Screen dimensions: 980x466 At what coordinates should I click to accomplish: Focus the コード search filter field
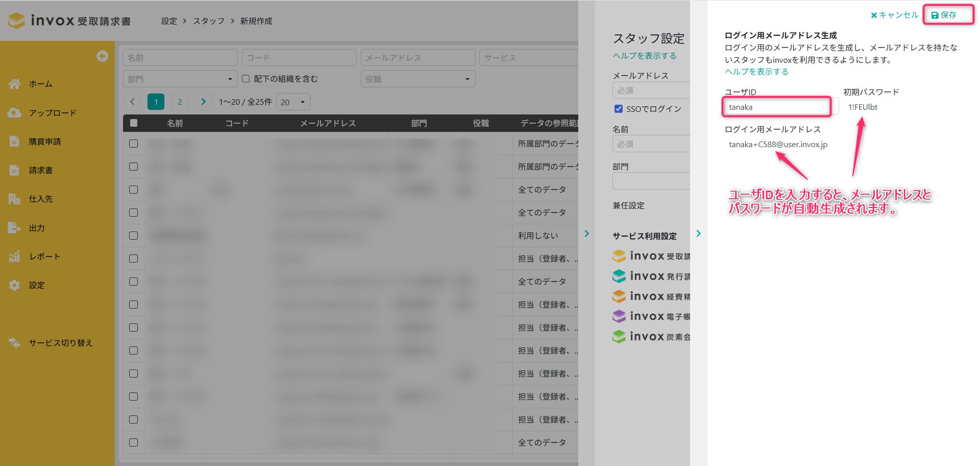tap(299, 58)
